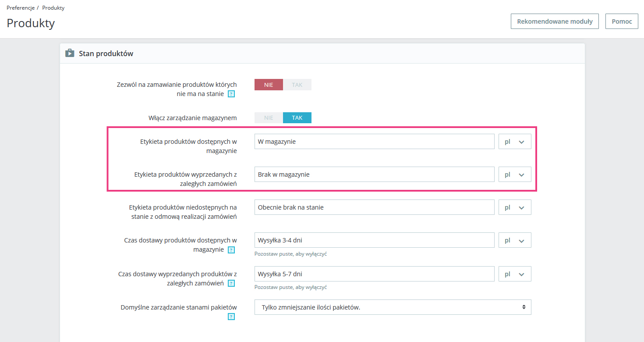
Task: Click the Stan produktów panel header icon
Action: 70,53
